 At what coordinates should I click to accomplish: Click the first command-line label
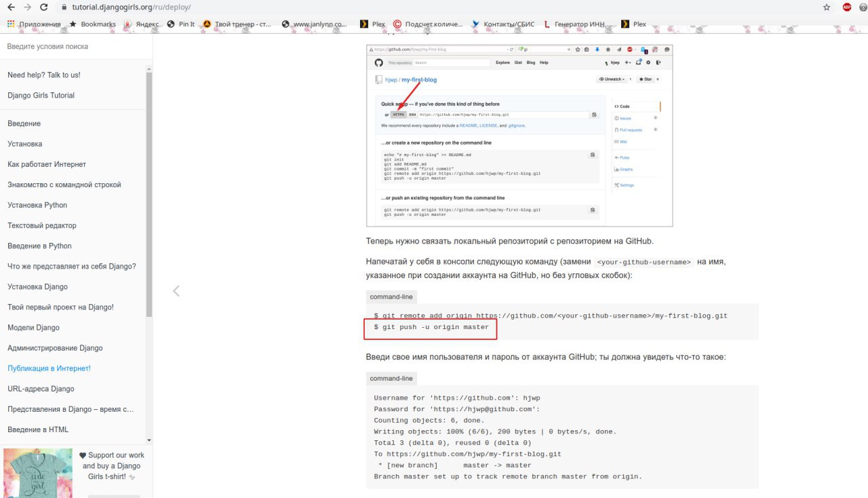coord(391,296)
